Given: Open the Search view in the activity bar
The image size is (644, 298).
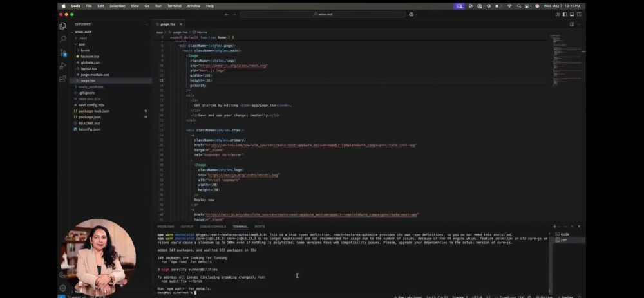Looking at the screenshot, I should point(63,39).
